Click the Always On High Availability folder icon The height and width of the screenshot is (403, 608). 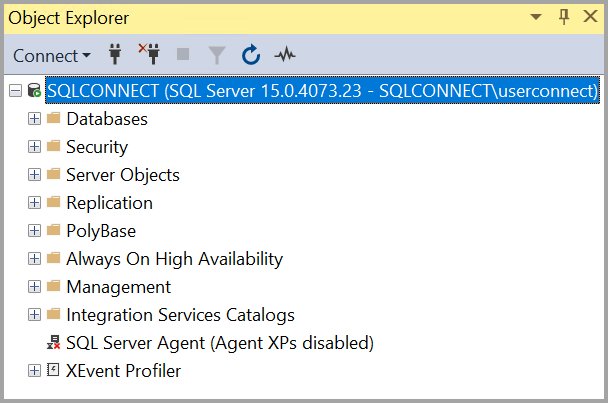pyautogui.click(x=54, y=258)
